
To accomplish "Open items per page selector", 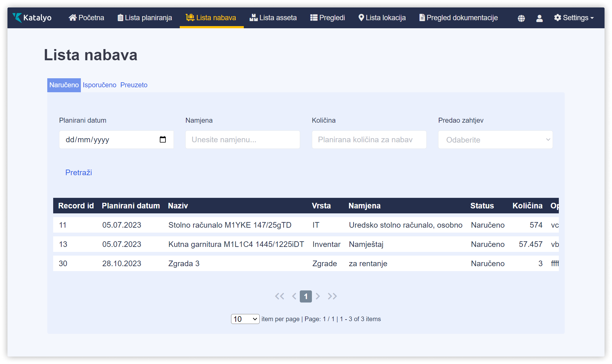I will coord(245,319).
